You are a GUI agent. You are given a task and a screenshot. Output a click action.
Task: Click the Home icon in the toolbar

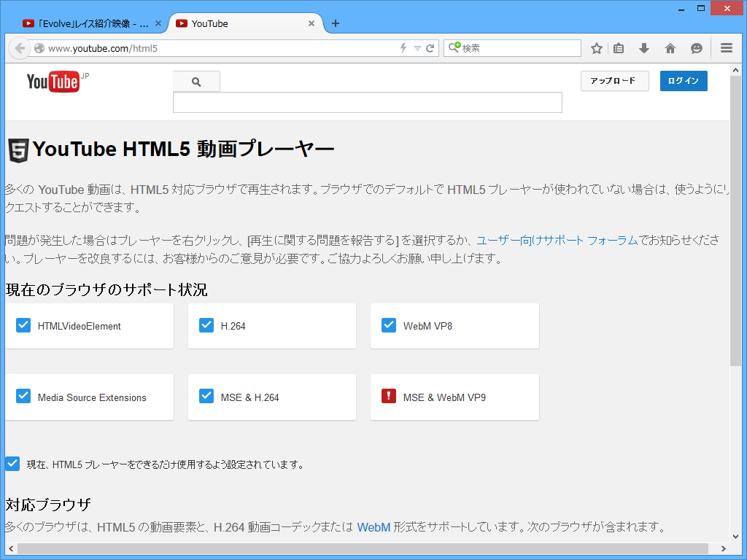pyautogui.click(x=670, y=48)
